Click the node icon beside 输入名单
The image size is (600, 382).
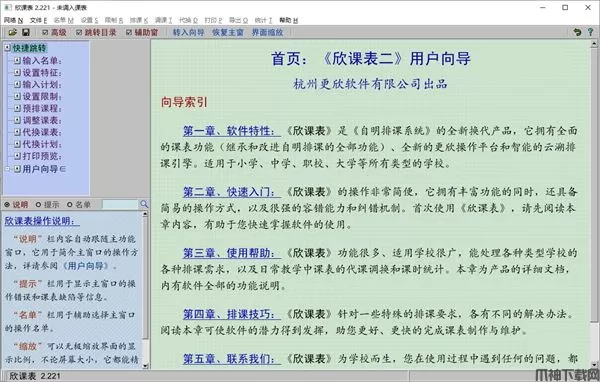[x=17, y=60]
